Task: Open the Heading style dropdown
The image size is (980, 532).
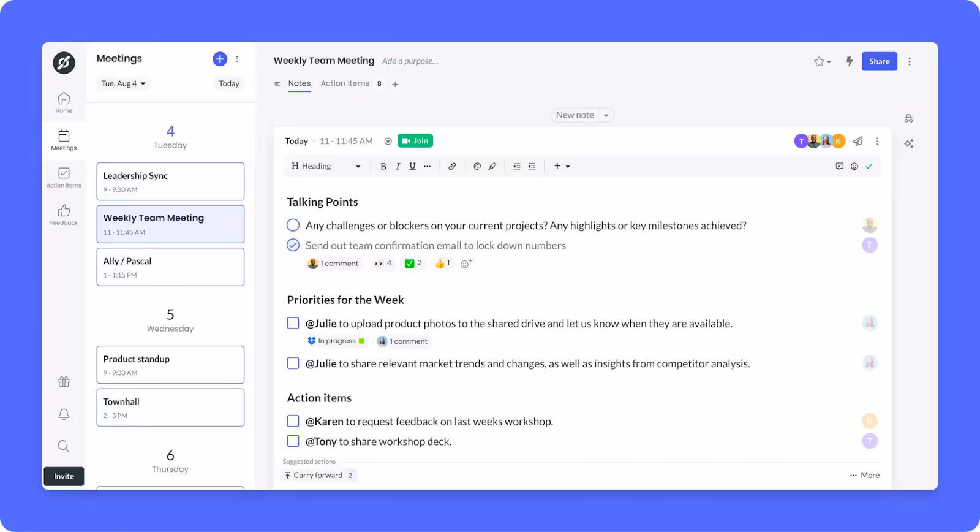Action: click(326, 166)
